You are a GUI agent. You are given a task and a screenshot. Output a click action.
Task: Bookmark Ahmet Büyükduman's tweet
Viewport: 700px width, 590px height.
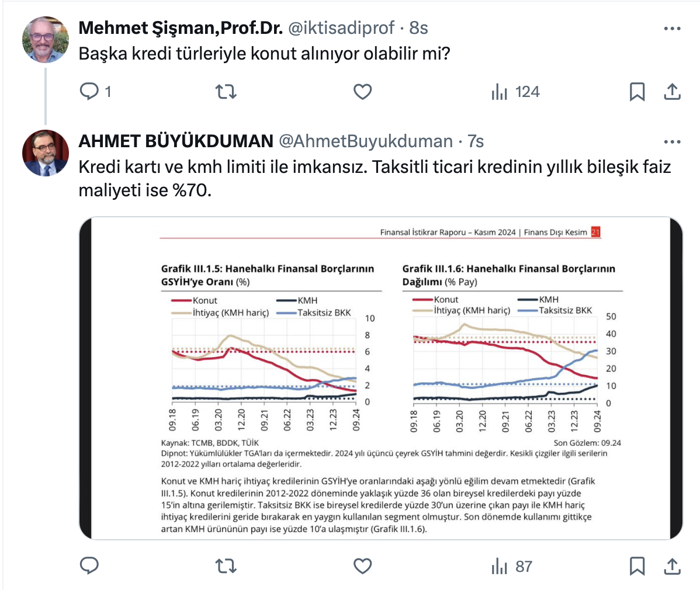[637, 566]
